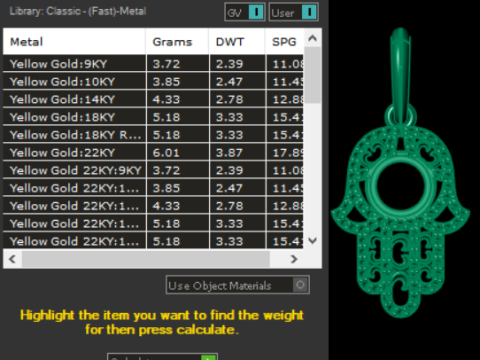Select the Yellow Gold:18KY R... row
The height and width of the screenshot is (360, 480).
coord(153,134)
